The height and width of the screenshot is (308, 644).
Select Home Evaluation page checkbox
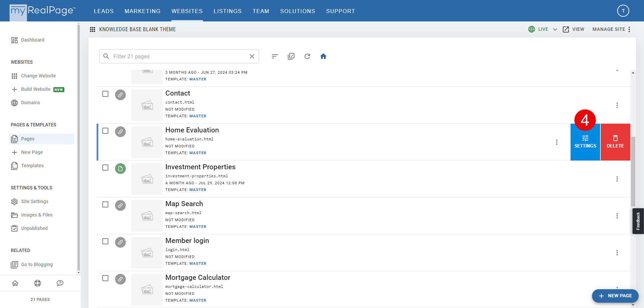pyautogui.click(x=105, y=131)
